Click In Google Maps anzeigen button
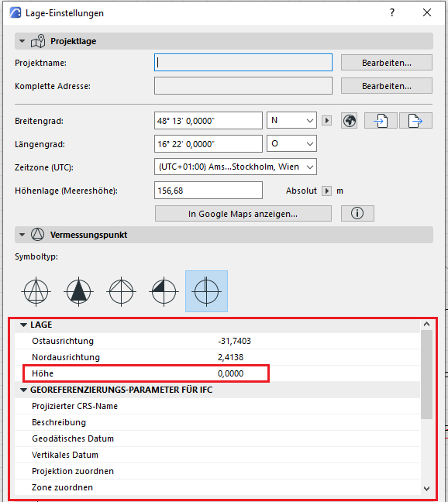This screenshot has width=448, height=502. (243, 214)
